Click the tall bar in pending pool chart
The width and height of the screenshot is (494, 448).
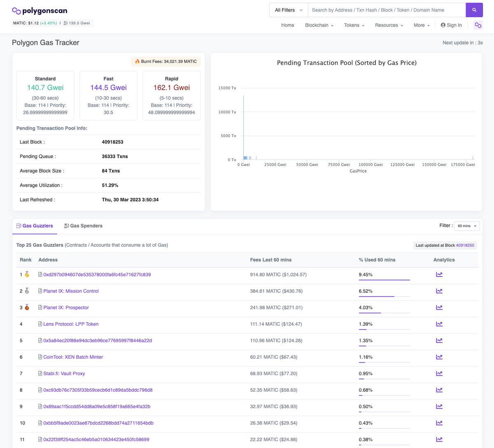pos(244,127)
